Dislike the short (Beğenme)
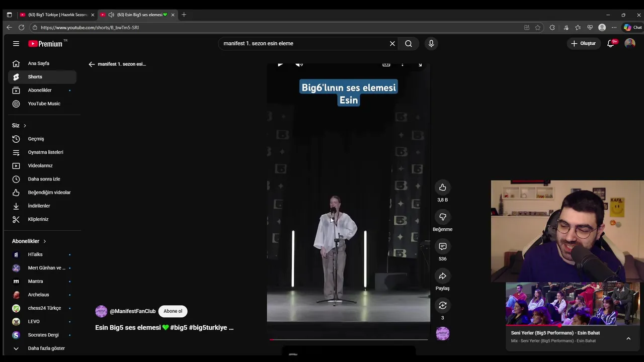644x362 pixels. 443,217
